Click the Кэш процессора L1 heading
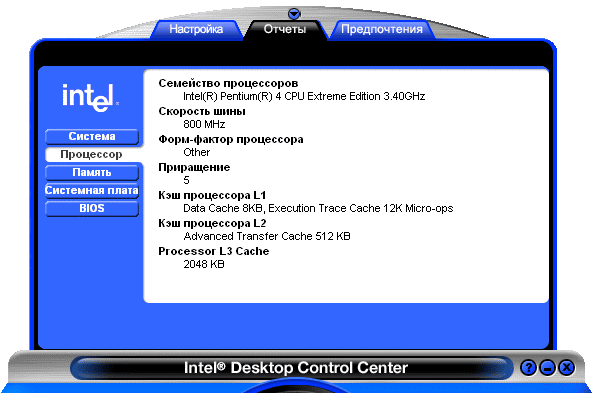This screenshot has height=393, width=593. (212, 195)
